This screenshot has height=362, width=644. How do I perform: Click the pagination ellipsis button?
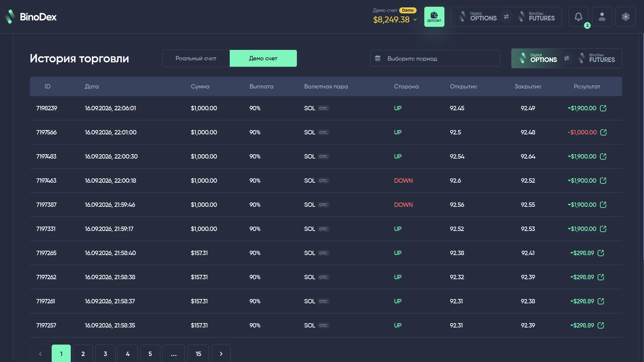tap(174, 354)
